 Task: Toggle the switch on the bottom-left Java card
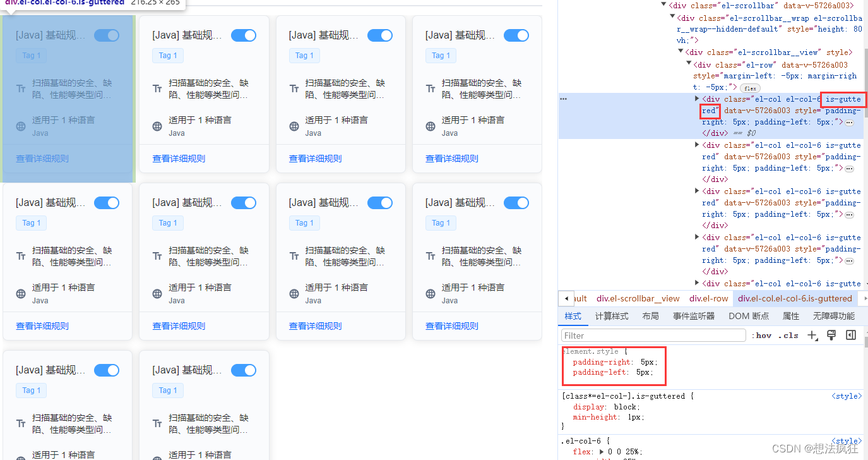[x=106, y=370]
